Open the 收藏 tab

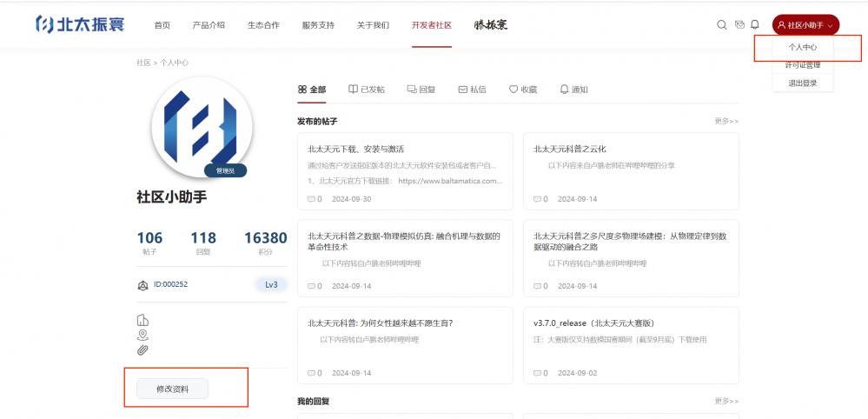coord(523,90)
